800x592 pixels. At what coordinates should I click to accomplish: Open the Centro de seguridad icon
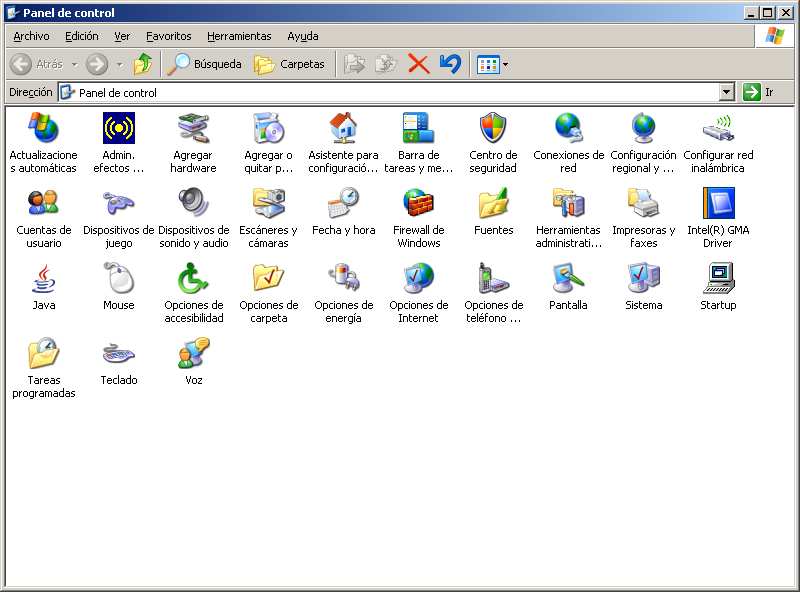pos(493,129)
